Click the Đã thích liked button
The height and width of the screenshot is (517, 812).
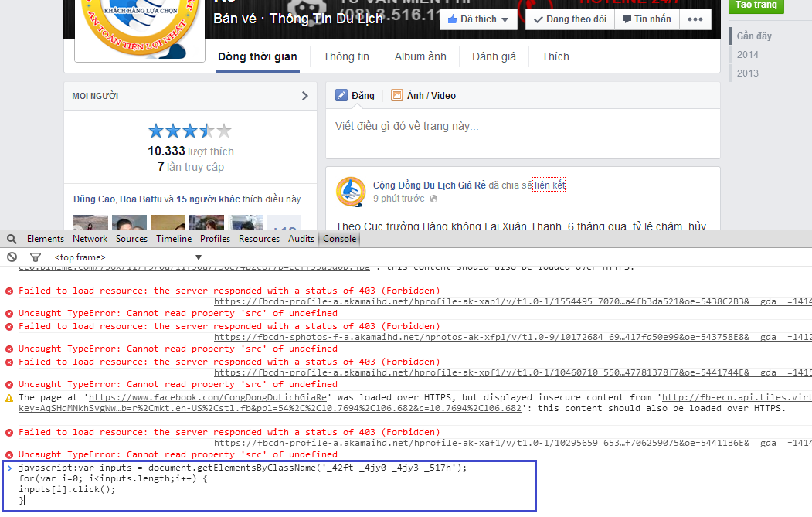(x=478, y=19)
